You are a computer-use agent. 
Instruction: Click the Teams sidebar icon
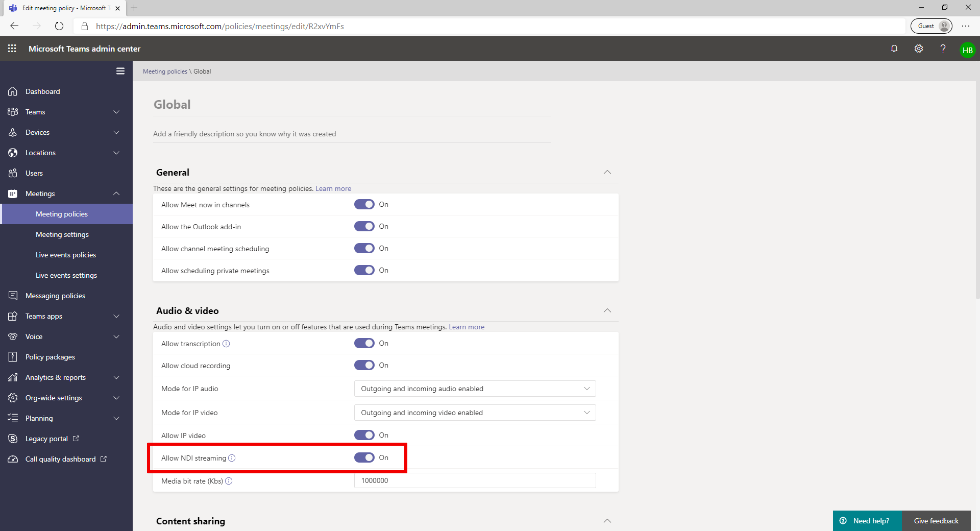[x=13, y=112]
